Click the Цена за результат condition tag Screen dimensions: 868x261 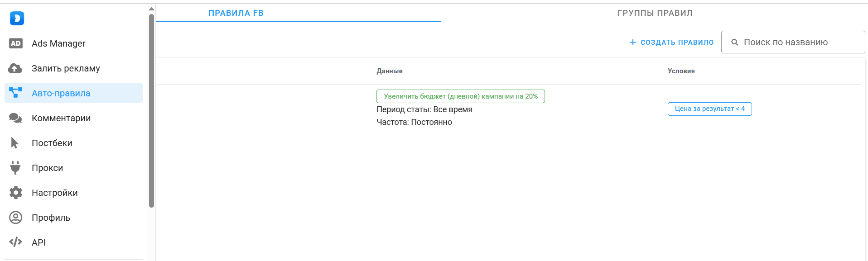[709, 109]
